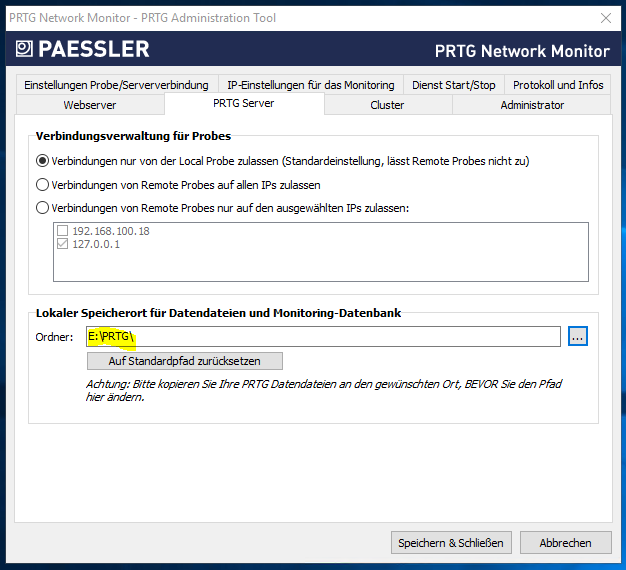
Task: Choose Remote Probes on selected IPs only
Action: pyautogui.click(x=42, y=208)
